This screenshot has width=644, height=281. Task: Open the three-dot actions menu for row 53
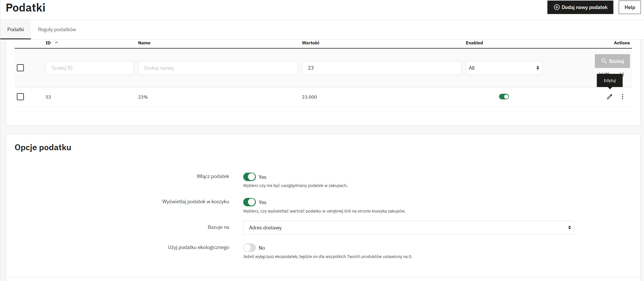[x=622, y=97]
